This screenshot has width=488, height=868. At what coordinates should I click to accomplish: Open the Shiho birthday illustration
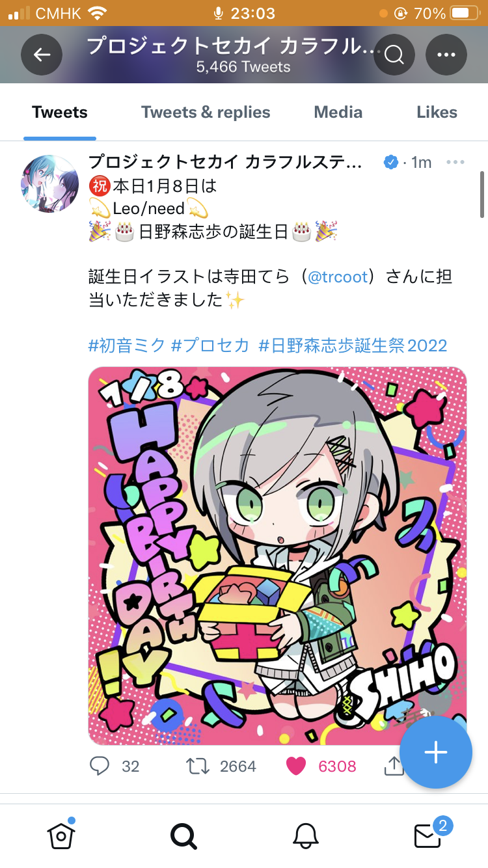click(277, 556)
